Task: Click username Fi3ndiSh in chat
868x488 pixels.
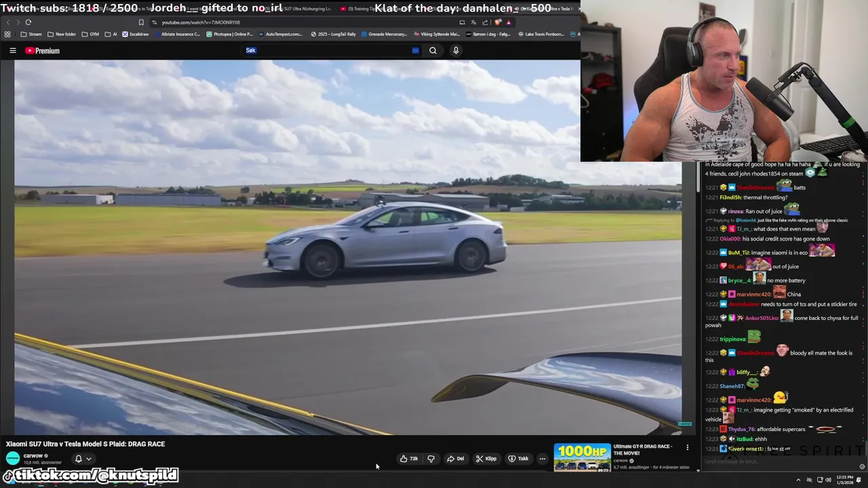Action: pos(730,197)
